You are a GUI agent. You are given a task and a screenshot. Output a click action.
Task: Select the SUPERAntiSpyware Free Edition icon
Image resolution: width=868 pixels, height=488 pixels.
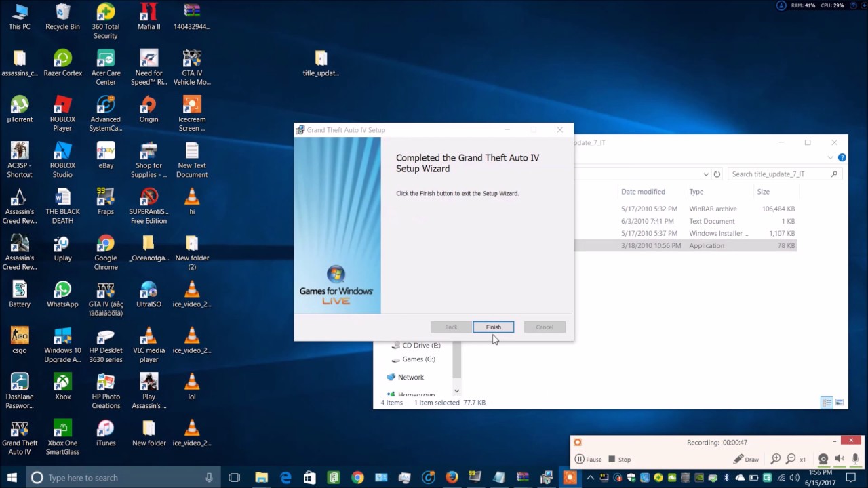[x=149, y=205]
